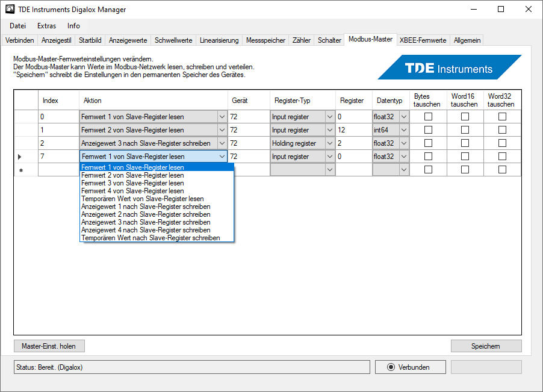Select the new row asterisk header
Screen dimensions: 543x392
coord(21,170)
